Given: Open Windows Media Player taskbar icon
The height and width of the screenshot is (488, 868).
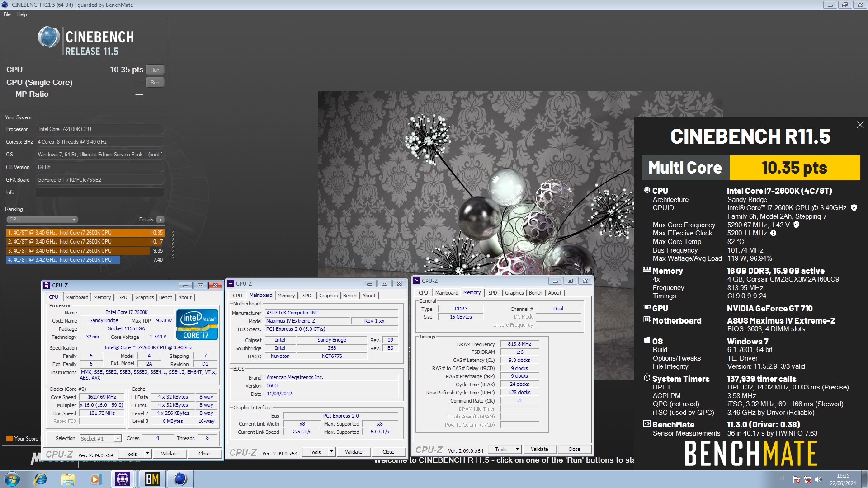Looking at the screenshot, I should coord(95,479).
